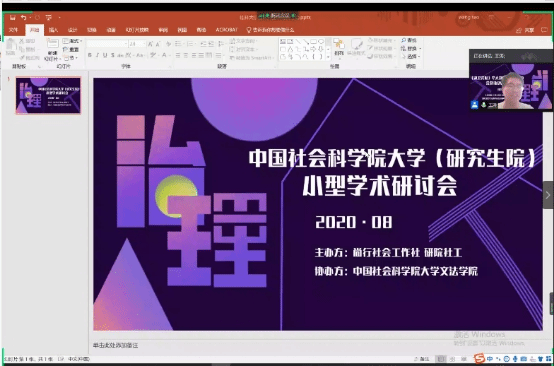Open the font color A swatch

(x=164, y=55)
